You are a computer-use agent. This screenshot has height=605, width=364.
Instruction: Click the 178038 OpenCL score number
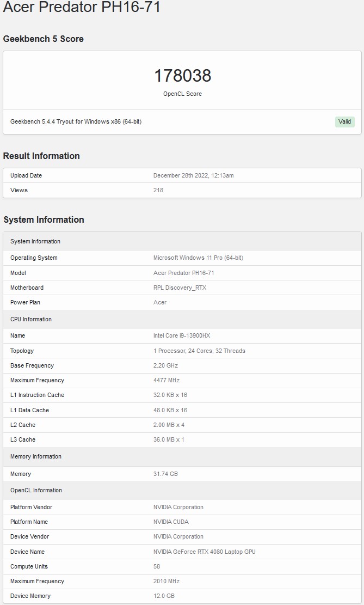coord(182,76)
